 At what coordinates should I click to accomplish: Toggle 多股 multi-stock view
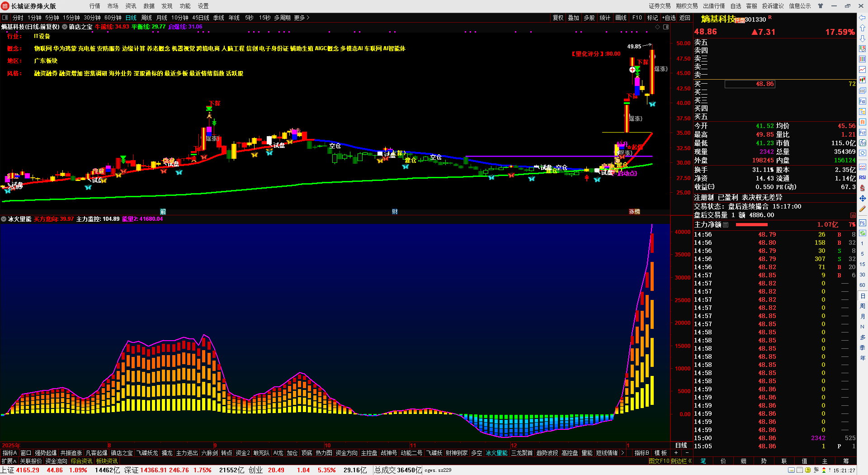click(589, 18)
